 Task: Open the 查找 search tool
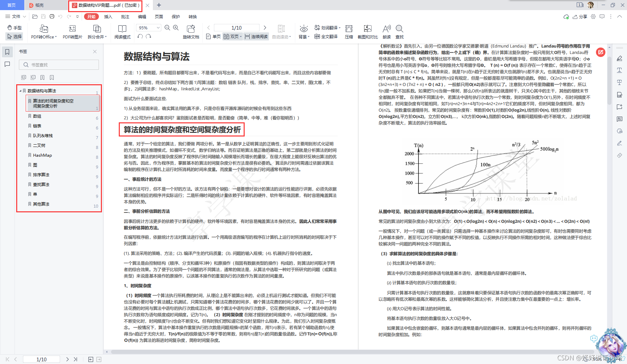click(399, 32)
